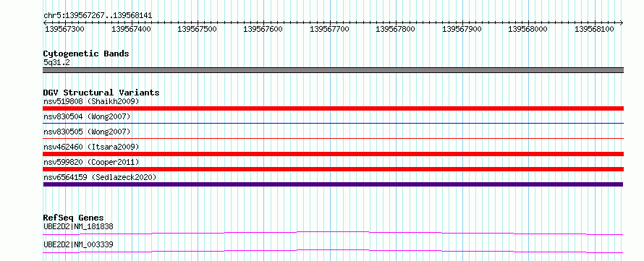This screenshot has width=644, height=261.
Task: Click the chr5:139567267..139568141 coordinate label
Action: [98, 16]
